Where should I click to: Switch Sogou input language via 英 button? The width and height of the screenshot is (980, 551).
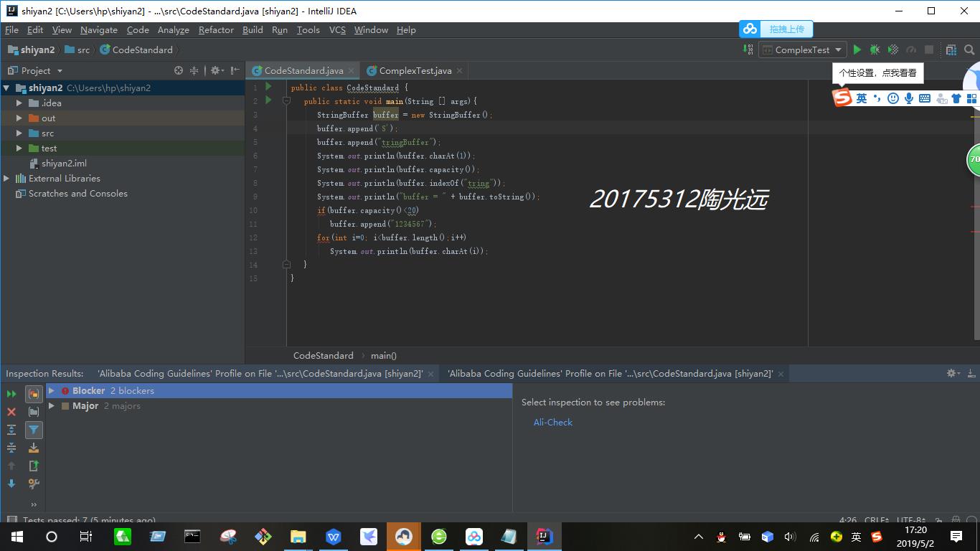pyautogui.click(x=862, y=98)
